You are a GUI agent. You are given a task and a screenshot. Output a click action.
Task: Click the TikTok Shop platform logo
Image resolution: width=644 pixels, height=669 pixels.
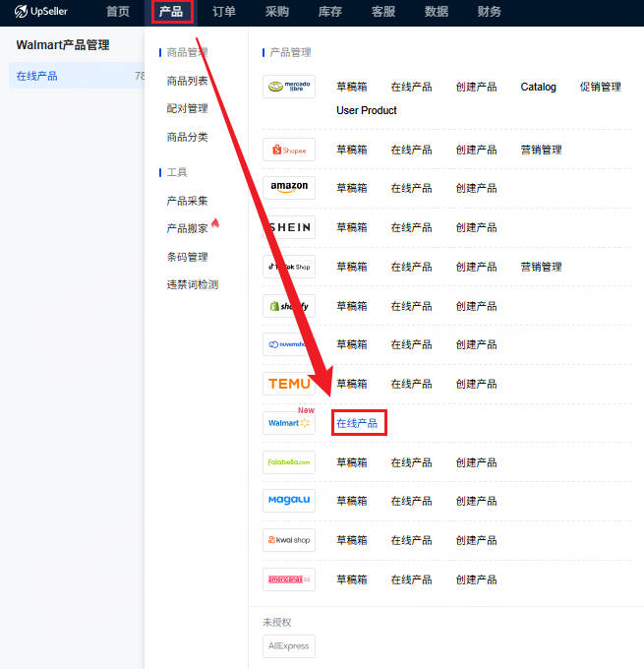click(x=289, y=267)
